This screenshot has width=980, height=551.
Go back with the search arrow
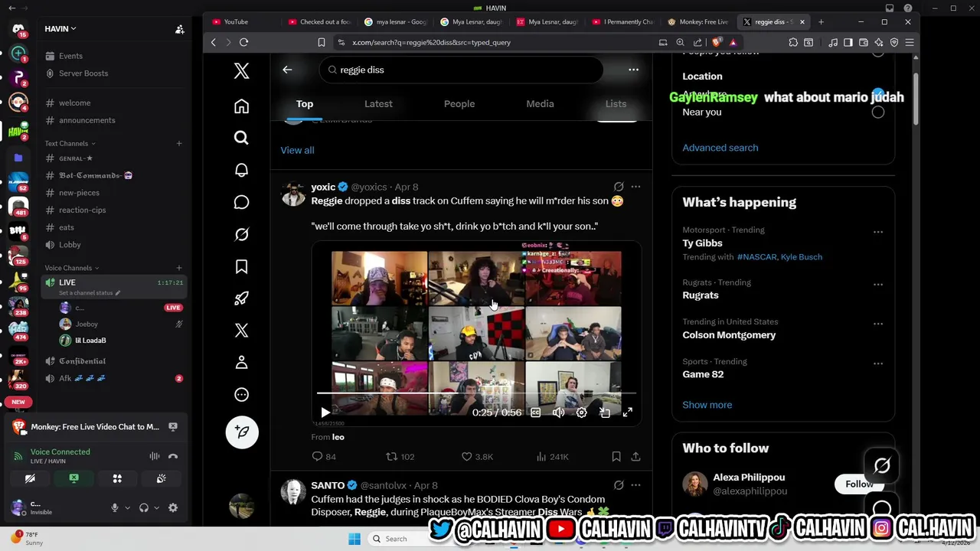[x=287, y=70]
